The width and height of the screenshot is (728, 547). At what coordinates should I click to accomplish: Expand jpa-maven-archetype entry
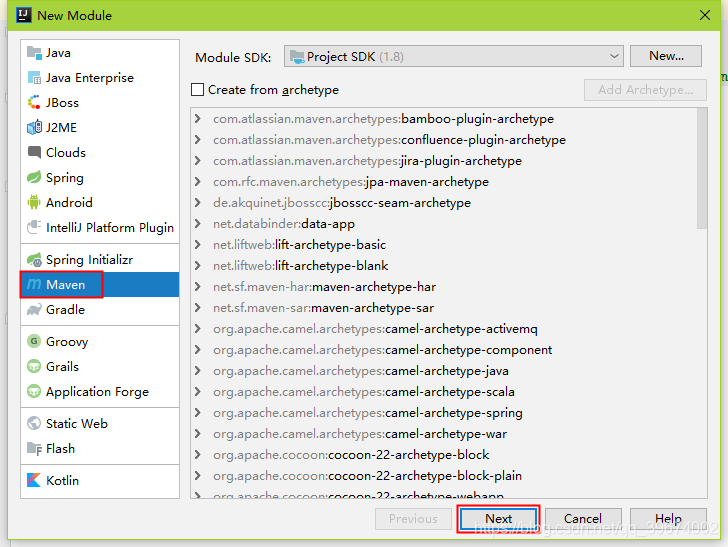(198, 181)
